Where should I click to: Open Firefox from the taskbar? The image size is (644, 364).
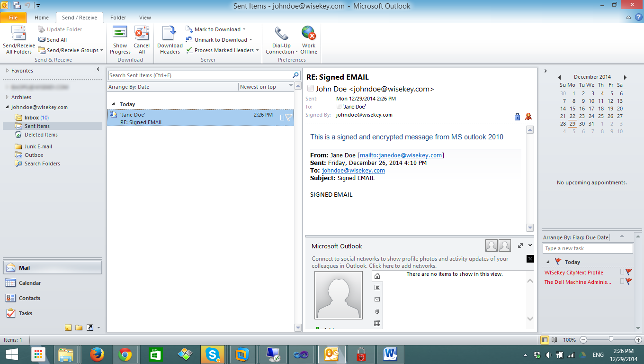coord(96,354)
